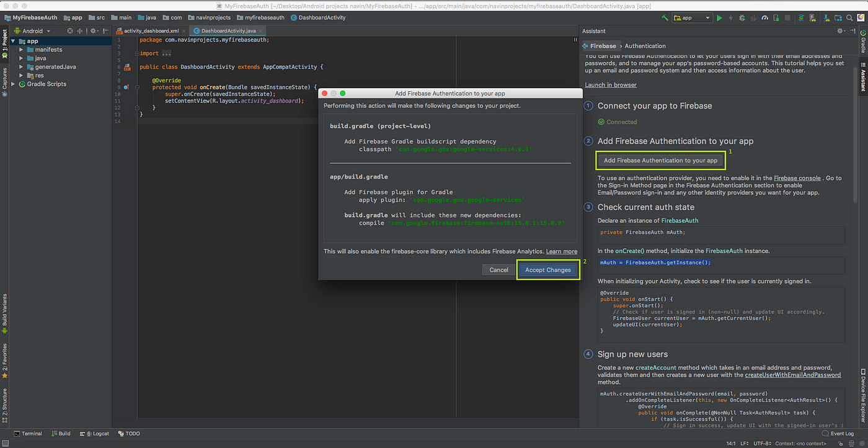Screen dimensions: 868x448
Task: Open AVD Manager phone icon
Action: [x=812, y=18]
